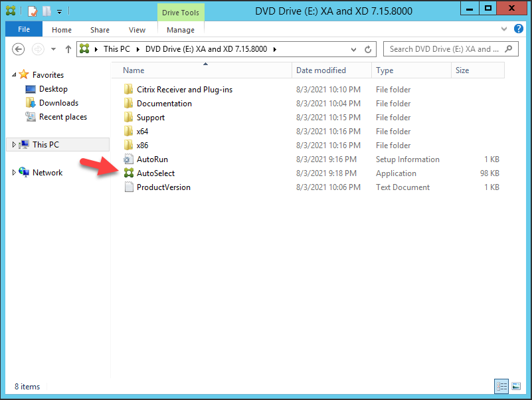Image resolution: width=532 pixels, height=400 pixels.
Task: Switch to large icons view layout
Action: point(516,386)
